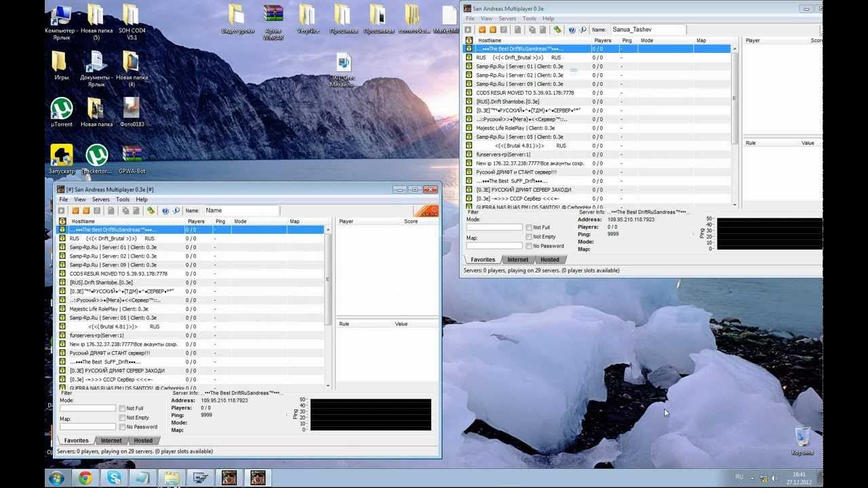Open the green Settings icon in front window toolbar
The image size is (868, 488).
(151, 211)
